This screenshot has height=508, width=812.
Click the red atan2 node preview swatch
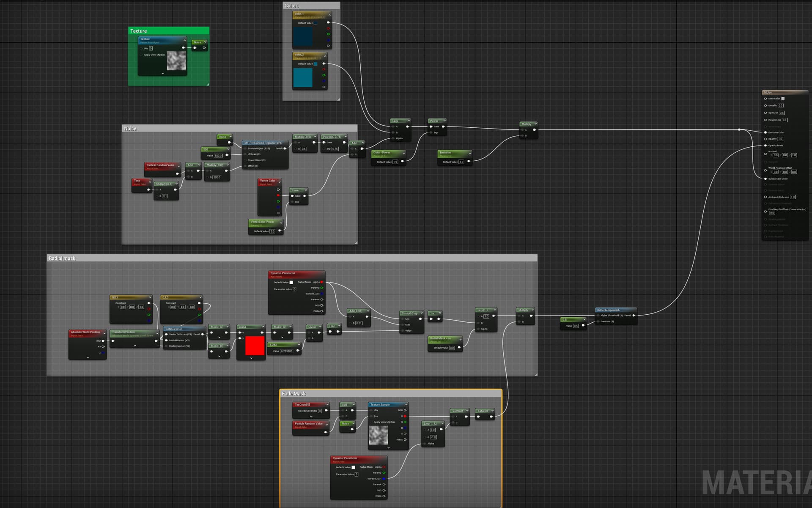tap(255, 346)
